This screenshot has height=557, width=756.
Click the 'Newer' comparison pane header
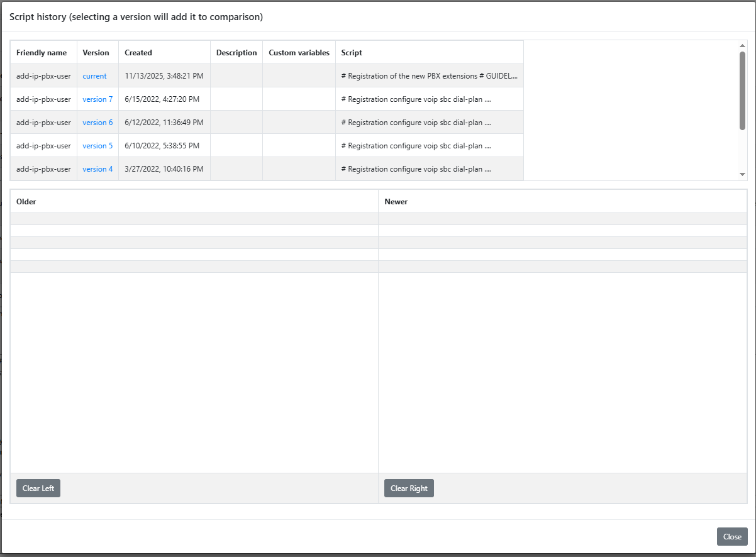396,202
